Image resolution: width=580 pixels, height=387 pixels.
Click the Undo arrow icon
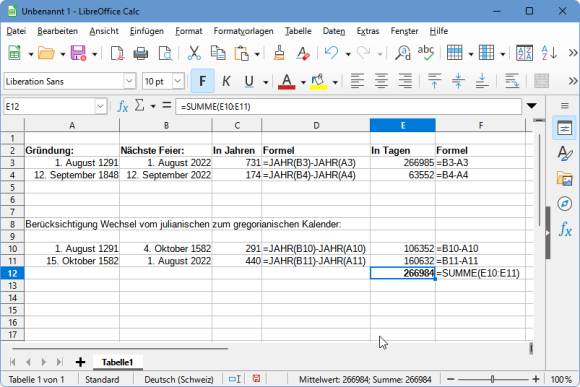pyautogui.click(x=331, y=53)
